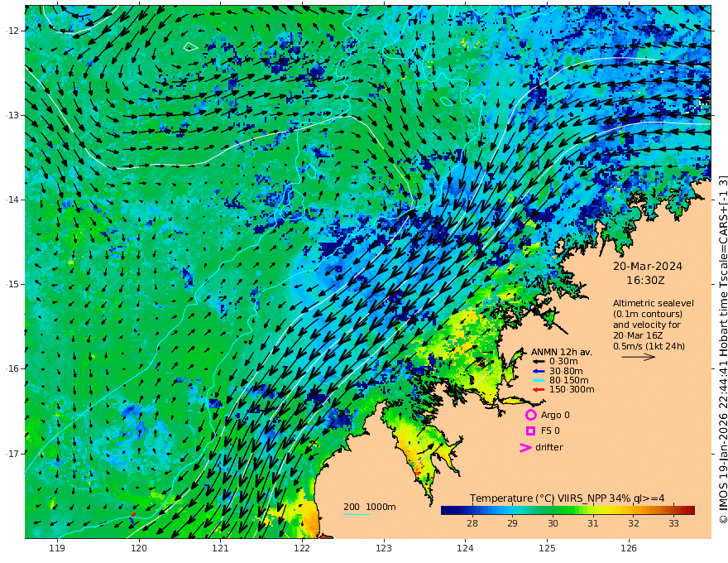The width and height of the screenshot is (728, 563).
Task: Click the black 0-30m legend arrow
Action: click(538, 362)
